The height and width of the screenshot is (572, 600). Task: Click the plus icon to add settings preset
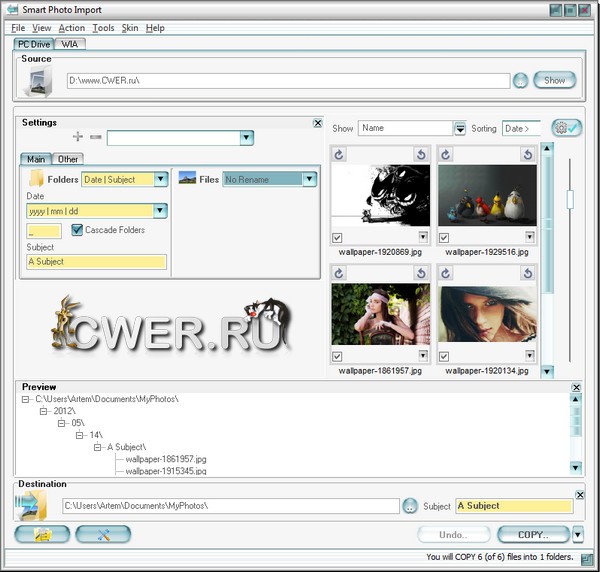pos(78,136)
